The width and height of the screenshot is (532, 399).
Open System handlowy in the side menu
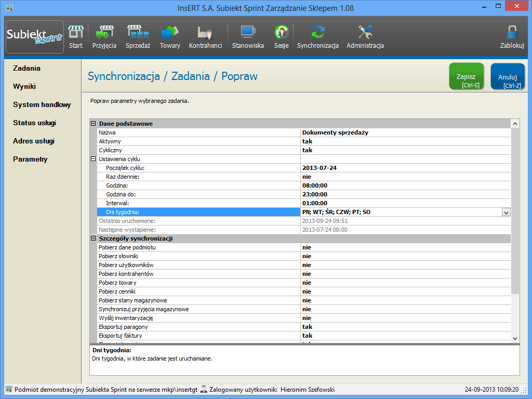click(x=42, y=105)
